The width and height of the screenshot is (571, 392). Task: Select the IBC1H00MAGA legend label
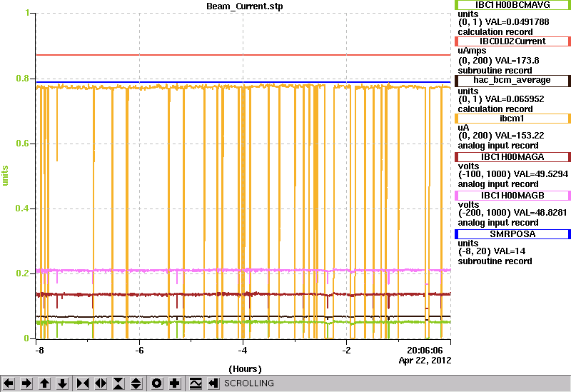click(512, 157)
